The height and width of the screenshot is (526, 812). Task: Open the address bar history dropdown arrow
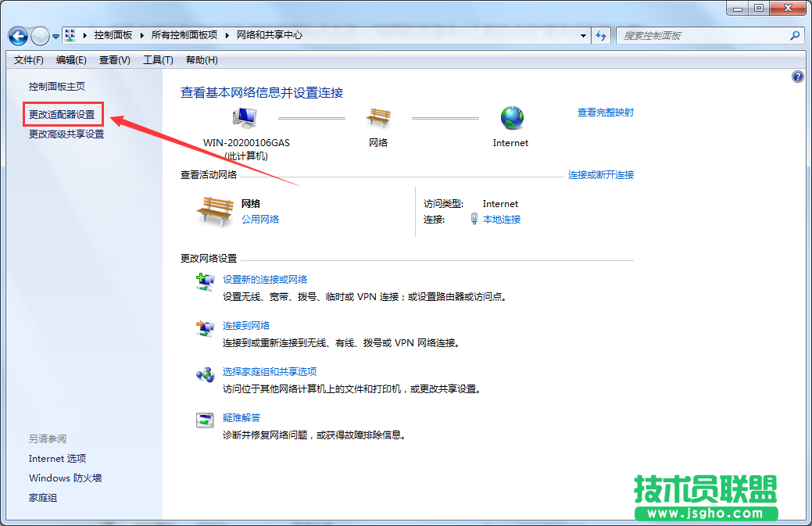click(x=583, y=35)
